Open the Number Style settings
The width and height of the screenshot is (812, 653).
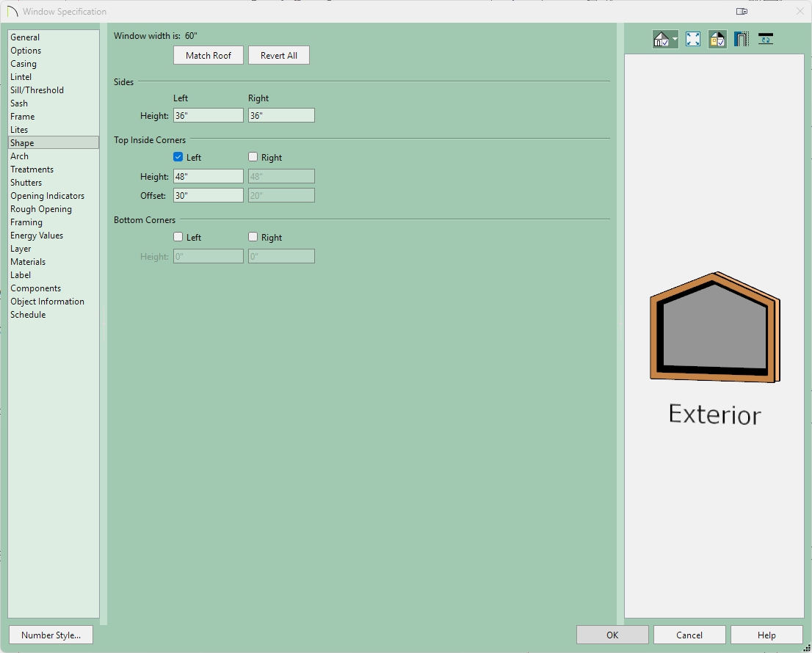(x=51, y=635)
